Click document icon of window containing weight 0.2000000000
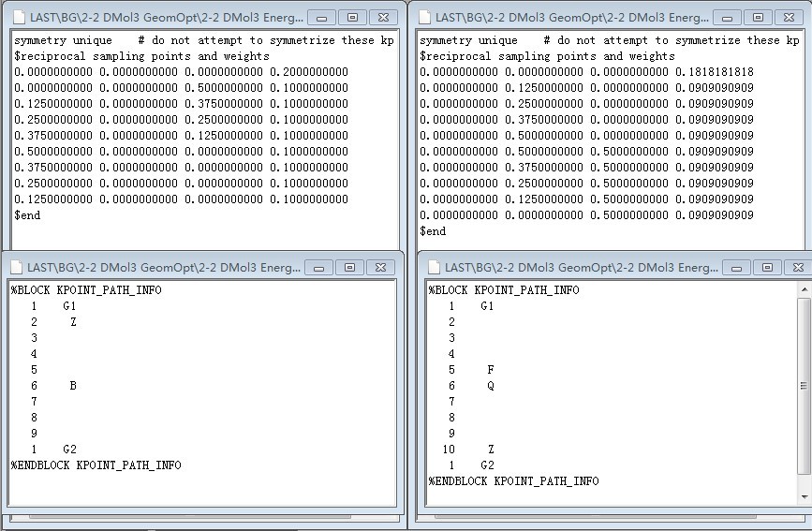This screenshot has width=812, height=531. click(x=19, y=17)
